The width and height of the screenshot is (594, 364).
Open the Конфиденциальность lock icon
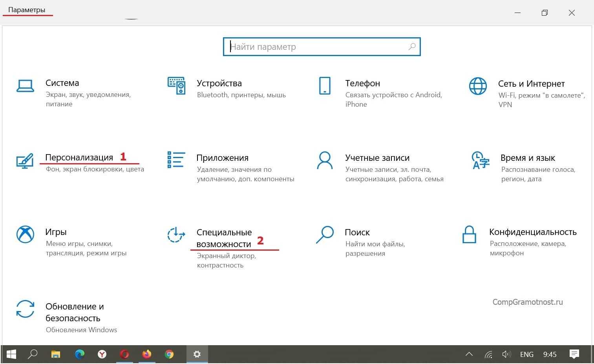click(469, 235)
